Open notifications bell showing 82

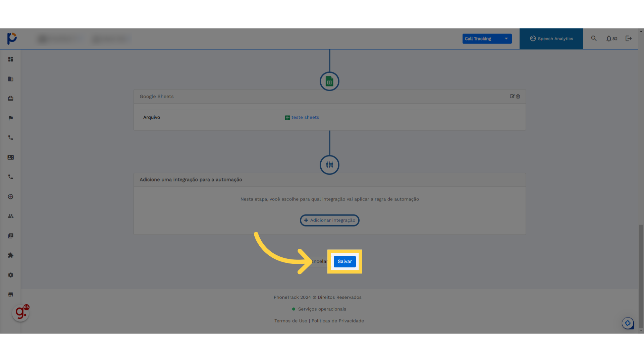click(612, 39)
